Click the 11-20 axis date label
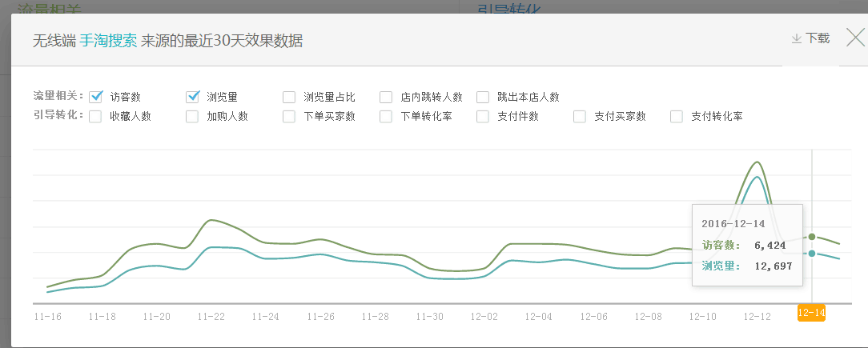Viewport: 868px width, 348px height. click(157, 317)
